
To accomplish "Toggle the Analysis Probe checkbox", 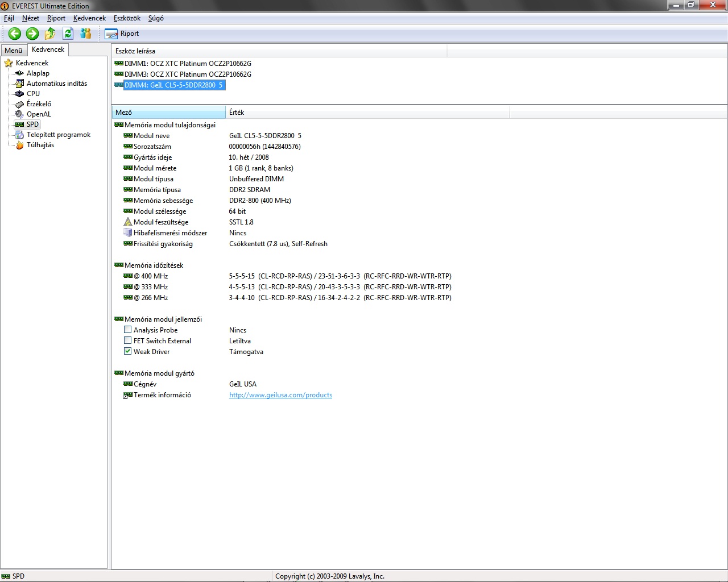I will pyautogui.click(x=127, y=330).
